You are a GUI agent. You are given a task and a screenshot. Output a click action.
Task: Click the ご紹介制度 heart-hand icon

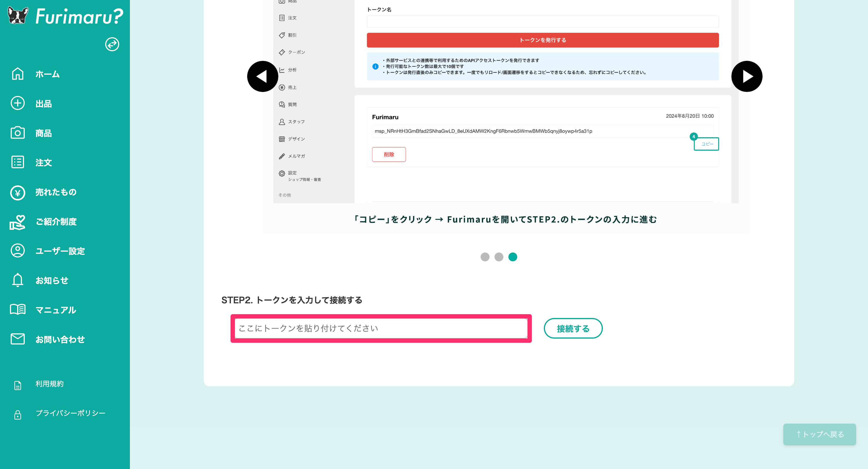click(x=17, y=222)
